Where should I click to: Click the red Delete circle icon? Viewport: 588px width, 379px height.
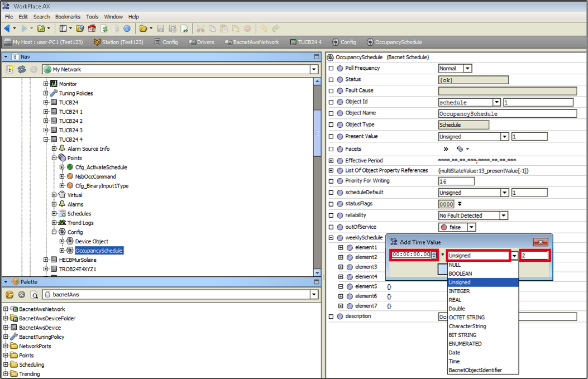pyautogui.click(x=247, y=28)
